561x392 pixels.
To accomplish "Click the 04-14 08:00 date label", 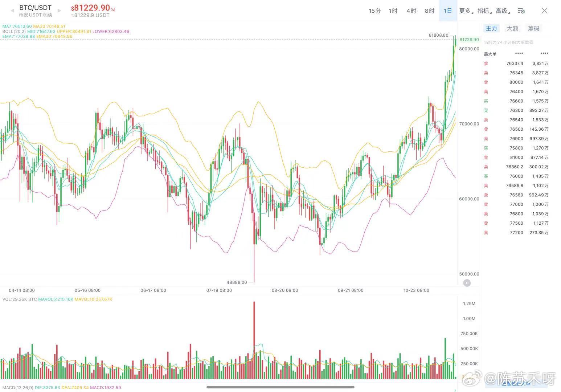I will pos(22,290).
